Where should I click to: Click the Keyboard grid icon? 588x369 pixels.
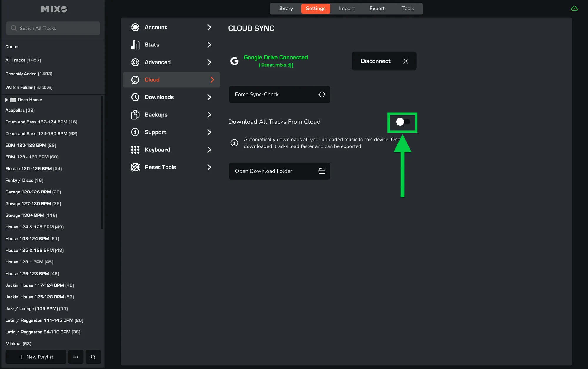pos(135,150)
